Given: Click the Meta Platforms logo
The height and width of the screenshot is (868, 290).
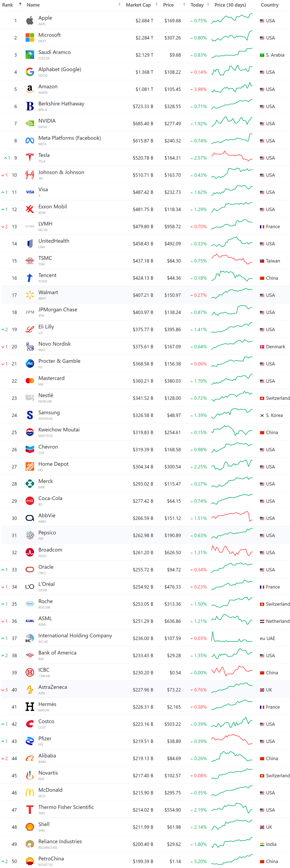Looking at the screenshot, I should (30, 141).
